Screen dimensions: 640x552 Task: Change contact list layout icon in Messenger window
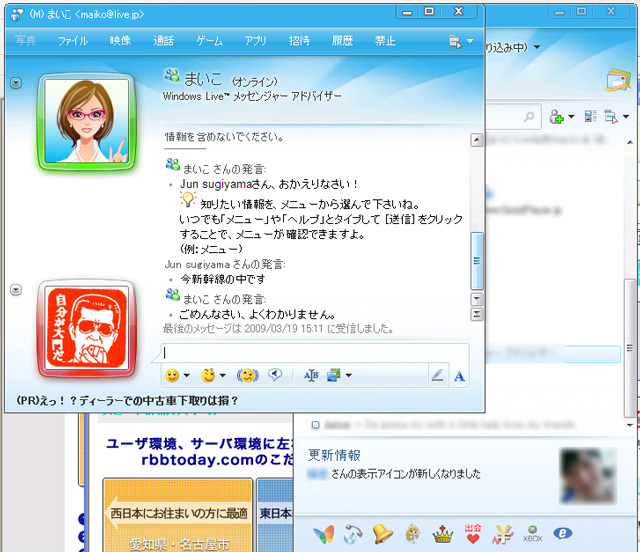[x=590, y=116]
